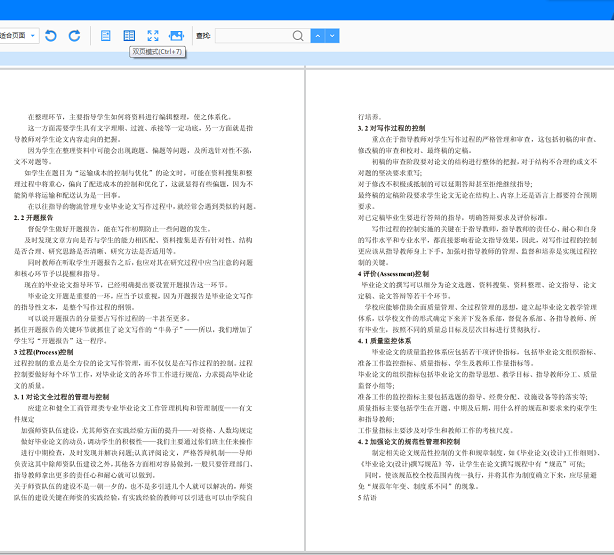Screen dimensions: 614x555
Task: Enter fullscreen view with the expand-arrows icon
Action: [153, 36]
